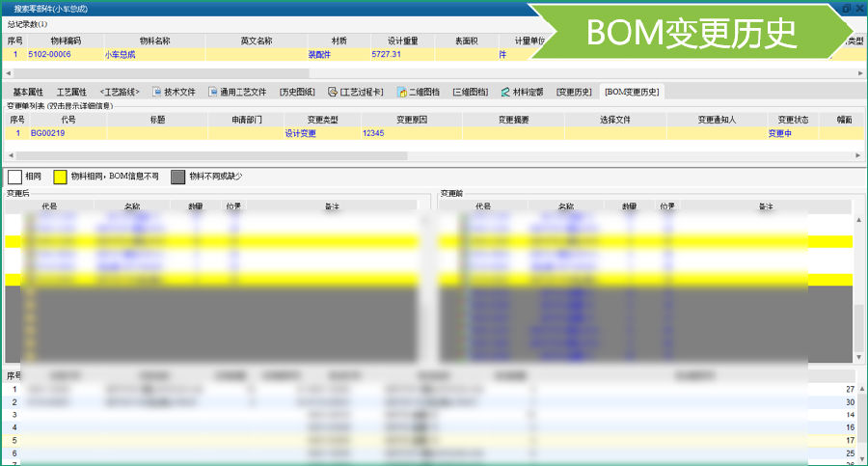Select the [BOM变更历史] tab

point(632,92)
